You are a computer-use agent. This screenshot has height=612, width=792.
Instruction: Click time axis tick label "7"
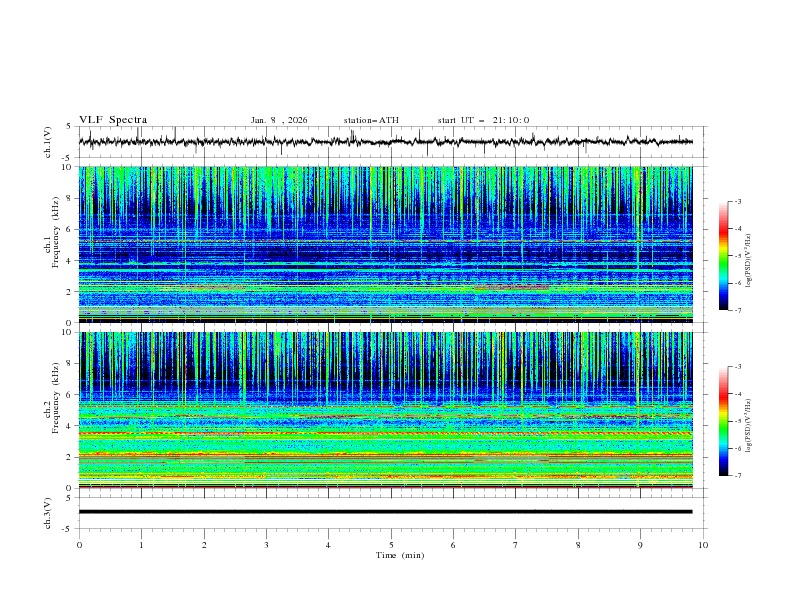tap(516, 545)
